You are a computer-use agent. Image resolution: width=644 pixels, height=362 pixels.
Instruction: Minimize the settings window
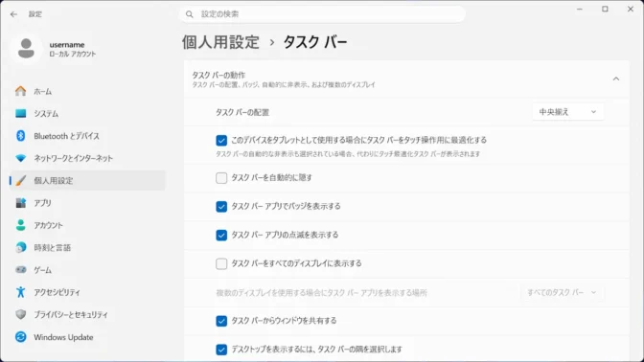(x=580, y=9)
